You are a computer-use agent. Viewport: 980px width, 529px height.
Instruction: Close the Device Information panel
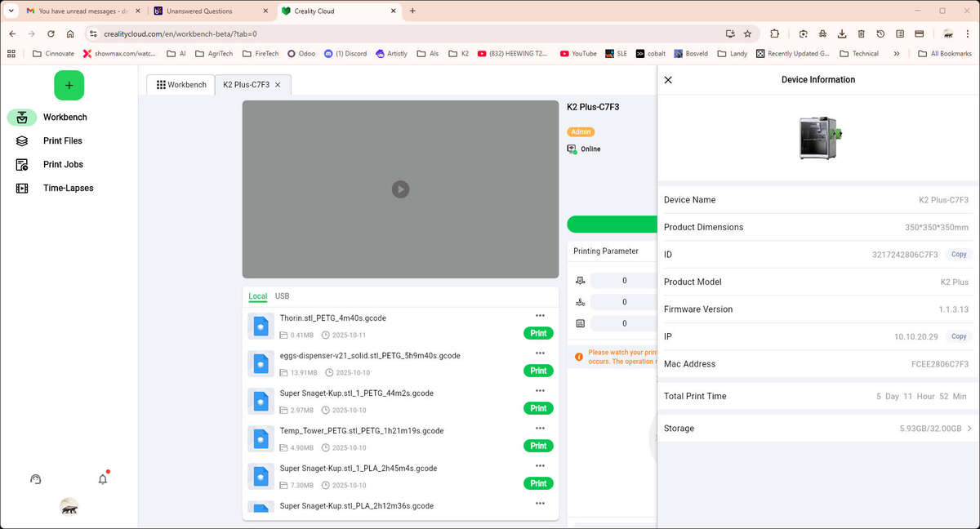tap(668, 80)
